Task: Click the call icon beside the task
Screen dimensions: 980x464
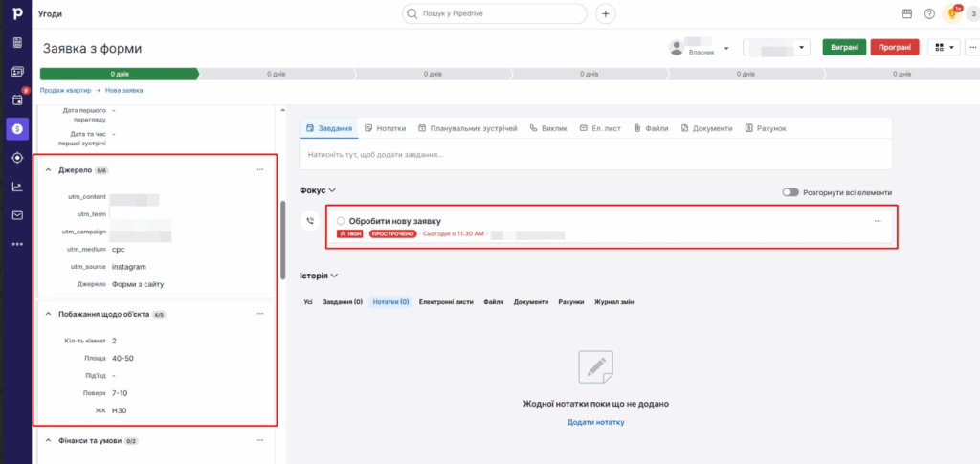Action: 311,221
